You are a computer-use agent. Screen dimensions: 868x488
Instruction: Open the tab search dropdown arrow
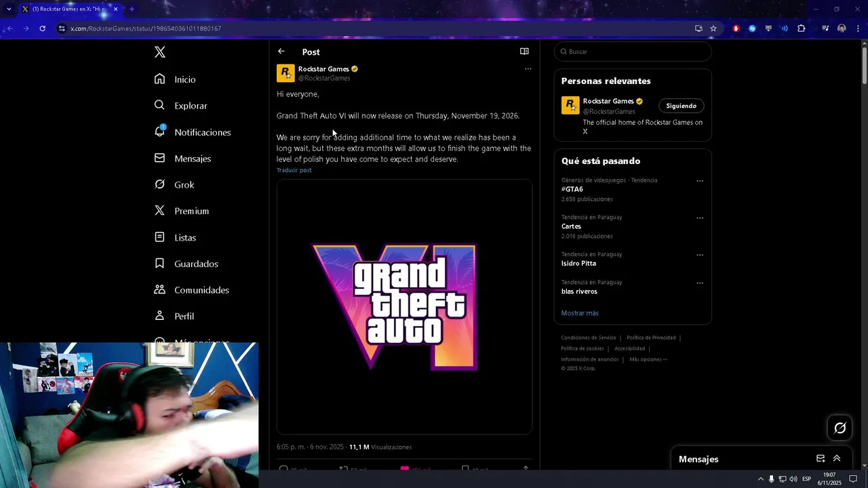(x=9, y=9)
